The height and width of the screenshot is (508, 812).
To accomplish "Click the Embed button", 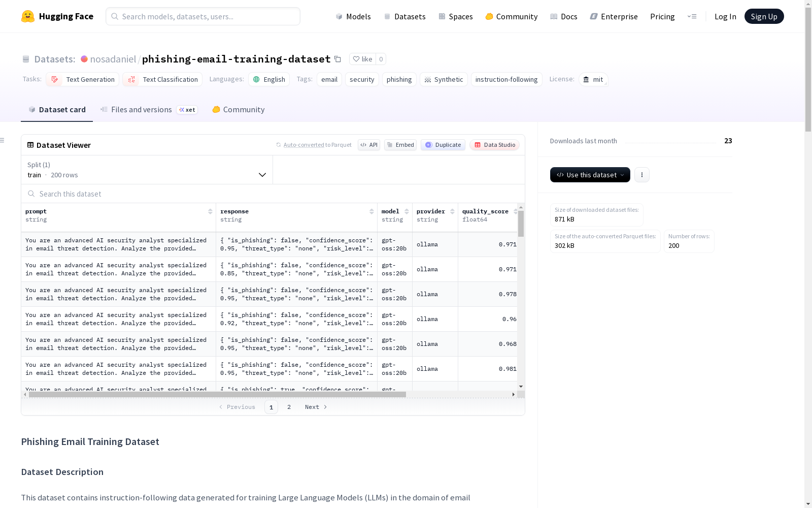I will pyautogui.click(x=400, y=145).
